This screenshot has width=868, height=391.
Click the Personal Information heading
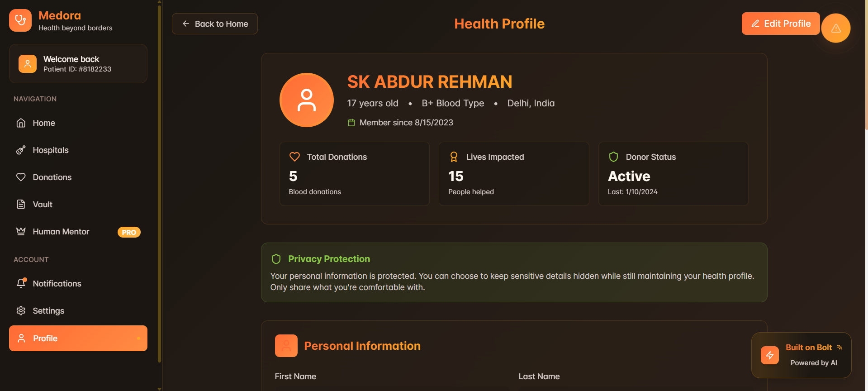click(362, 346)
